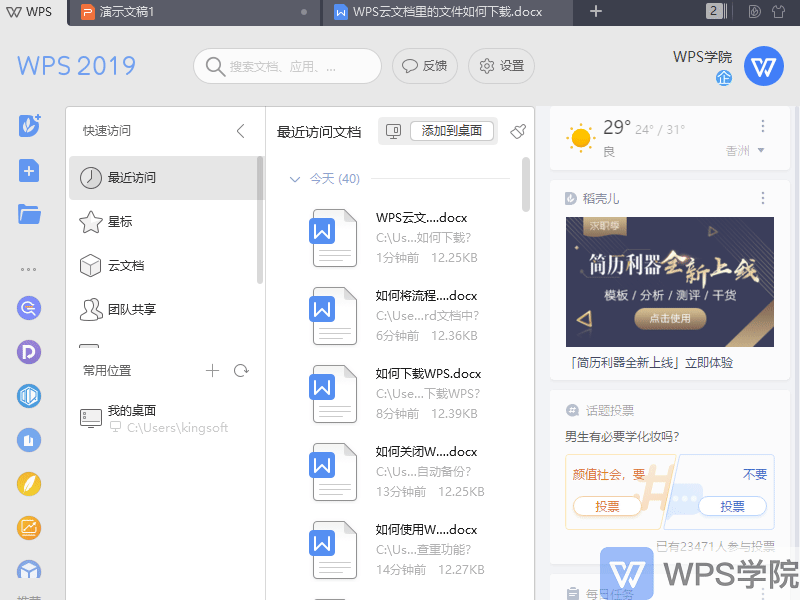
Task: Open the 如何将流程....docx recent file
Action: 403,316
